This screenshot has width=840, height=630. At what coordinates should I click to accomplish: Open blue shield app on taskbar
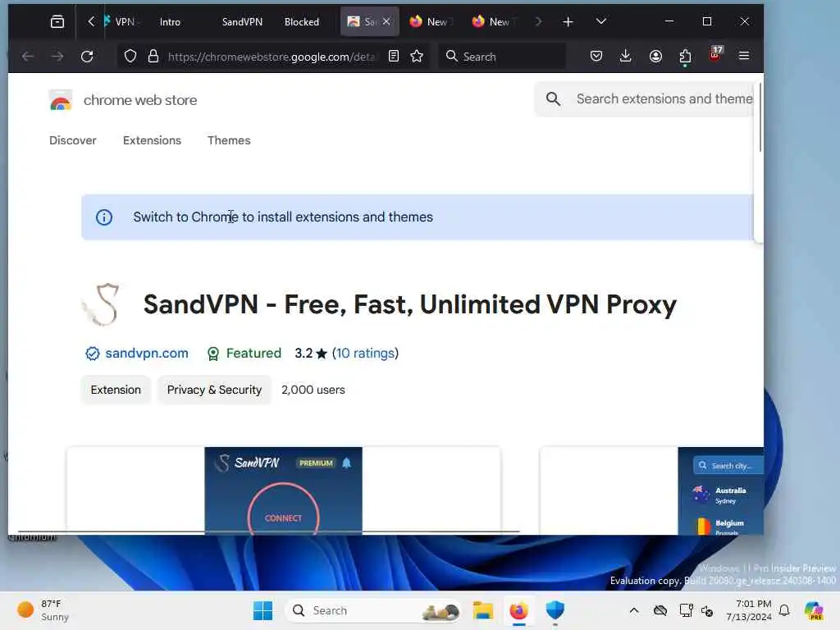[x=555, y=610]
